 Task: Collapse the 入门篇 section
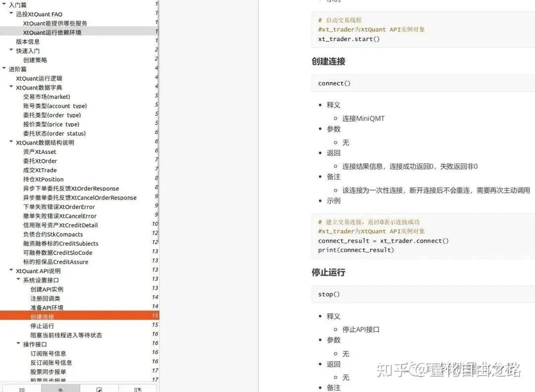click(4, 4)
